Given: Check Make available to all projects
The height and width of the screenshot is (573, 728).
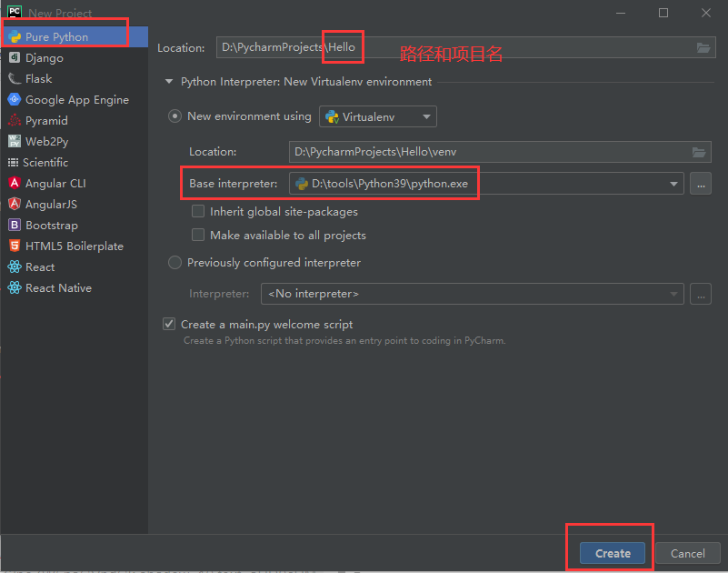Looking at the screenshot, I should pyautogui.click(x=198, y=235).
